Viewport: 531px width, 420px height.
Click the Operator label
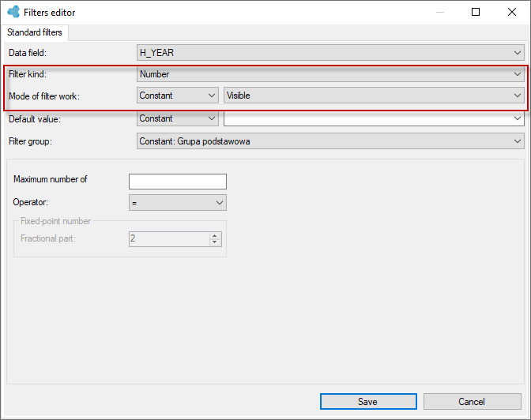[31, 202]
